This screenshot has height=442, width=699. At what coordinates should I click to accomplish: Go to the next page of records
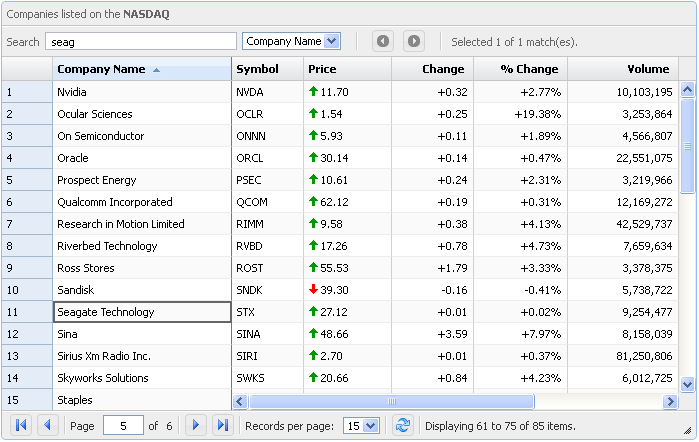197,426
